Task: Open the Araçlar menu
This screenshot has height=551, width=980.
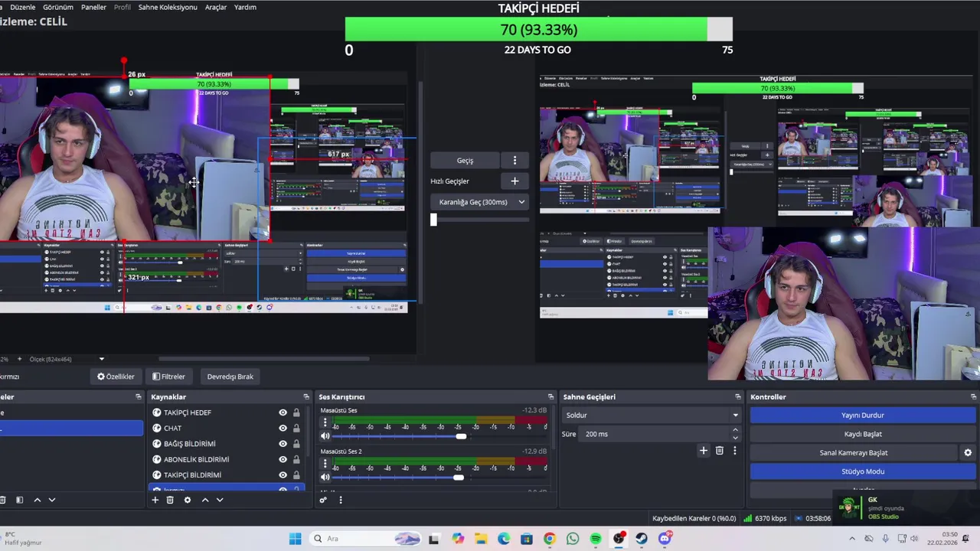Action: [x=216, y=7]
